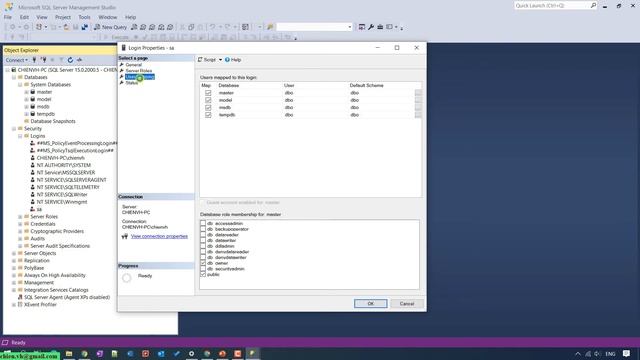Click the Cancel button in Login Properties
The height and width of the screenshot is (360, 640).
click(407, 304)
